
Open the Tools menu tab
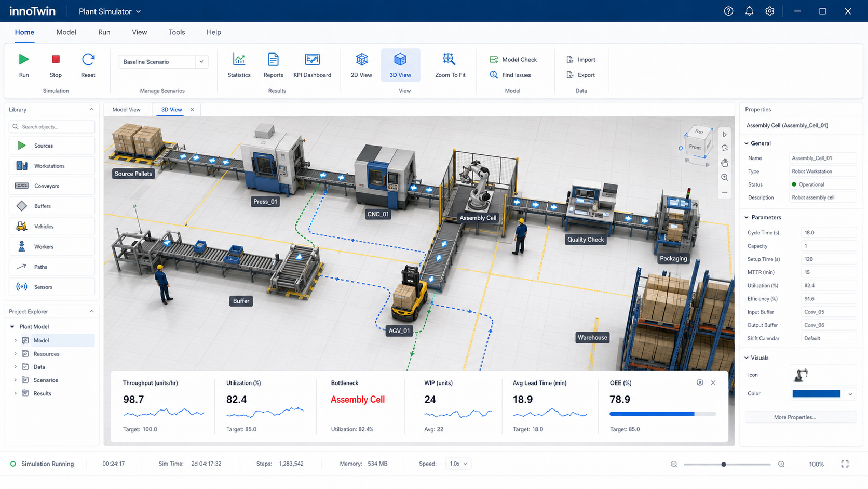[x=177, y=32]
